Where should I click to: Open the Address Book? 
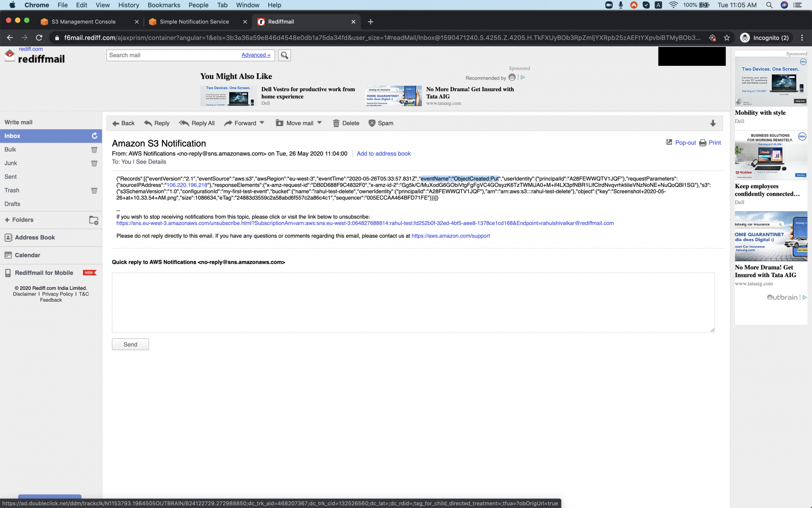[34, 237]
